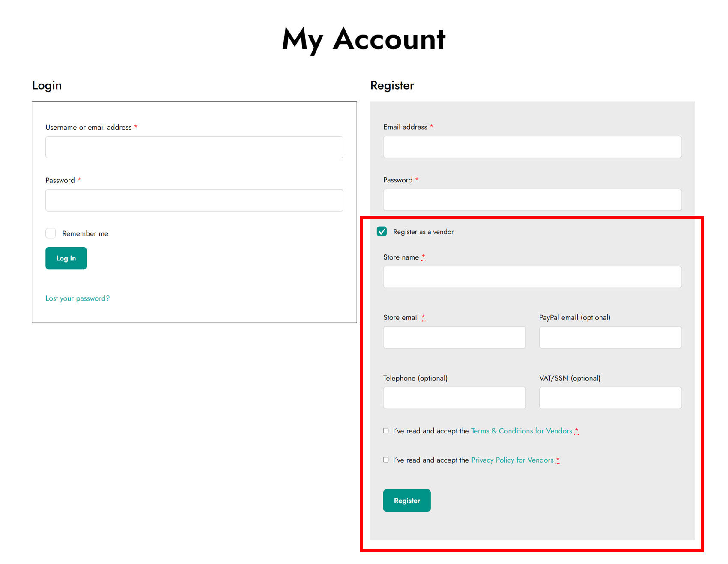Open Terms & Conditions for Vendors link

pos(522,431)
